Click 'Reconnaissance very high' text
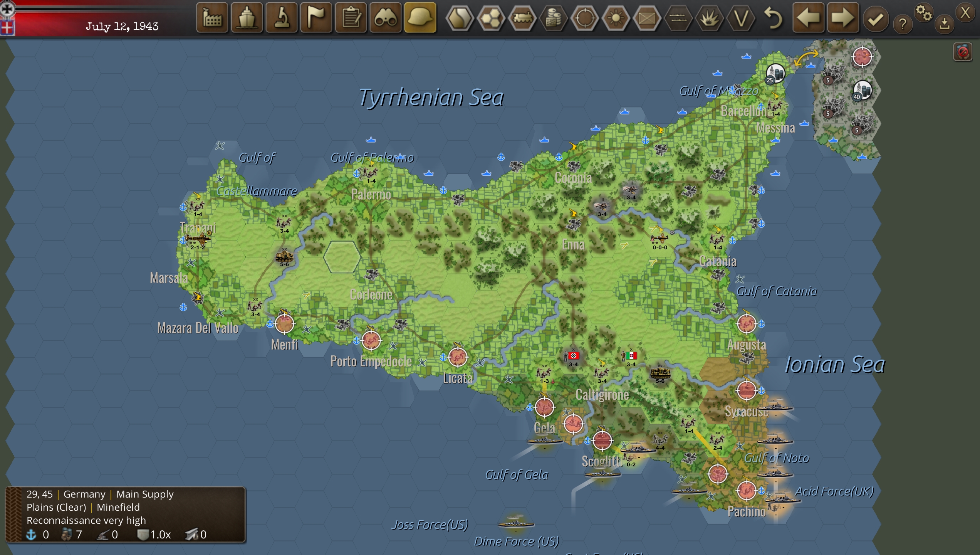Image resolution: width=980 pixels, height=555 pixels. pyautogui.click(x=86, y=520)
